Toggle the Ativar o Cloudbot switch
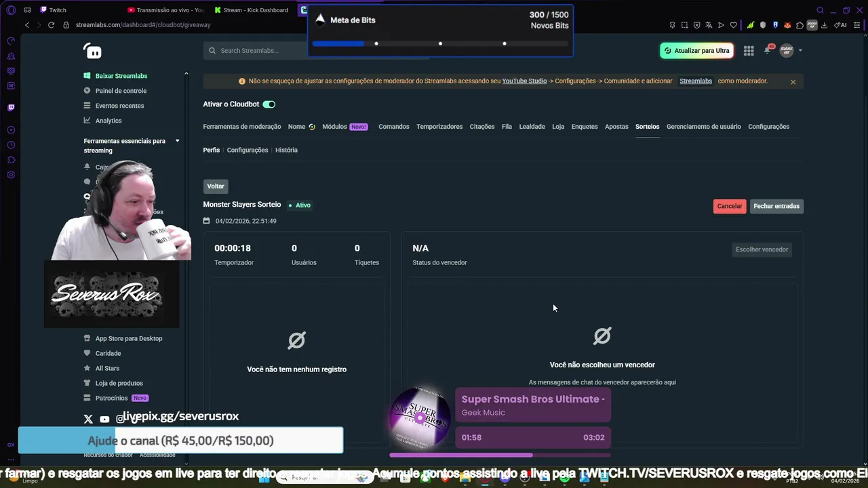 269,104
